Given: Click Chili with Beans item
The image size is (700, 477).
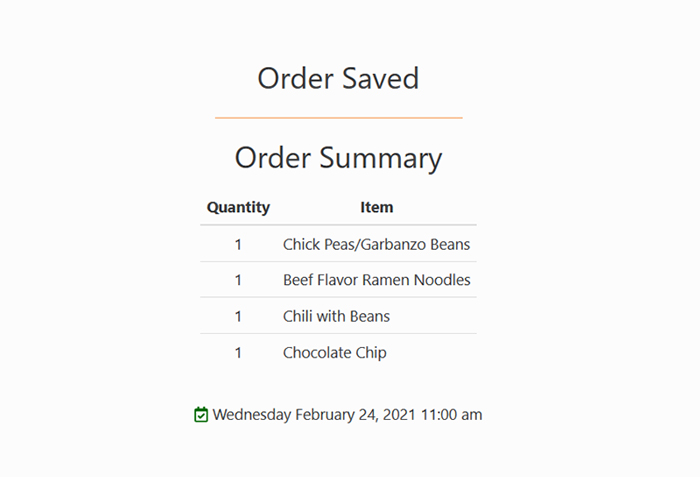Looking at the screenshot, I should click(x=336, y=316).
